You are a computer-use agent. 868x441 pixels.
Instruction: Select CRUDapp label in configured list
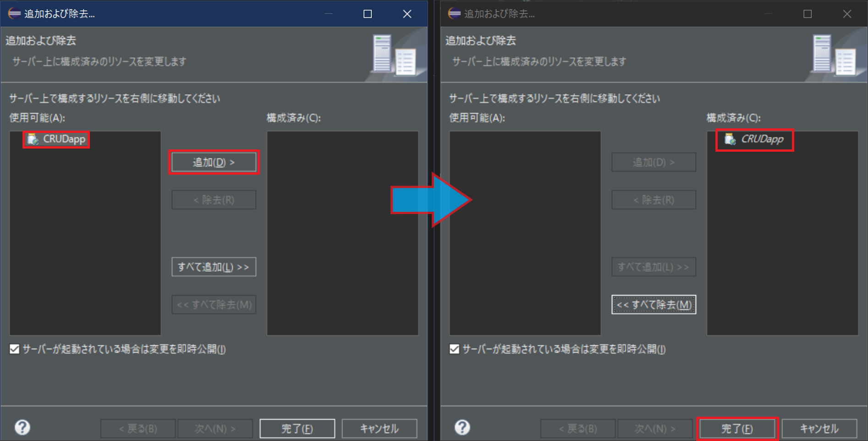(762, 139)
